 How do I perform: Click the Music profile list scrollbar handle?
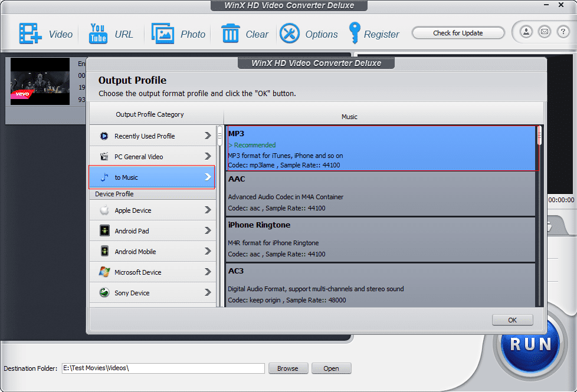point(540,136)
